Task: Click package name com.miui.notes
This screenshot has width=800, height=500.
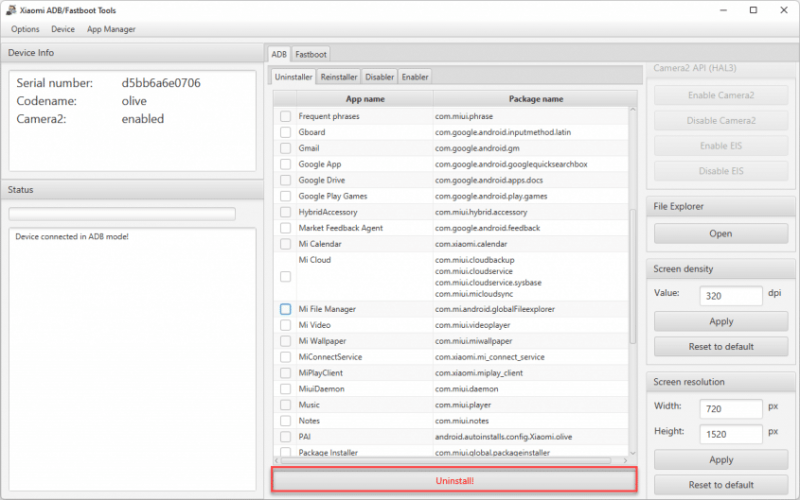Action: (462, 421)
